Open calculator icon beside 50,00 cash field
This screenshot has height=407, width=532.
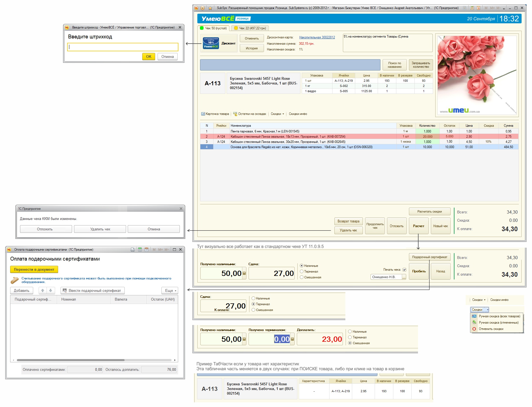point(244,273)
